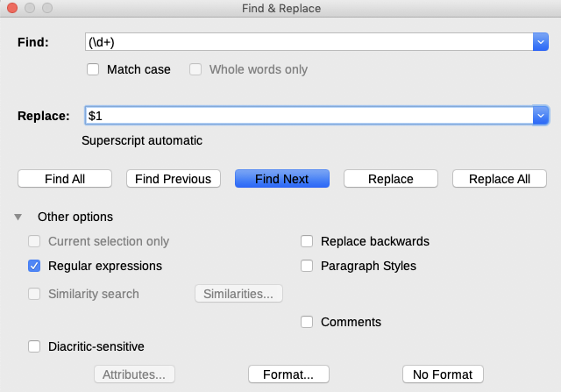This screenshot has width=561, height=392.
Task: Focus the Replace text field
Action: click(x=307, y=116)
